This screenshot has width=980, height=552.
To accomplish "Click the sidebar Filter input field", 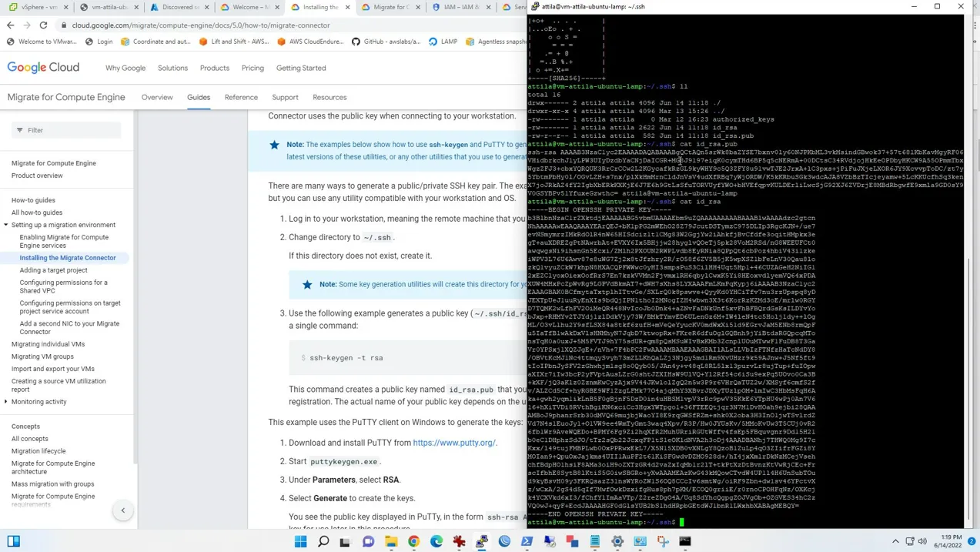I will [67, 130].
